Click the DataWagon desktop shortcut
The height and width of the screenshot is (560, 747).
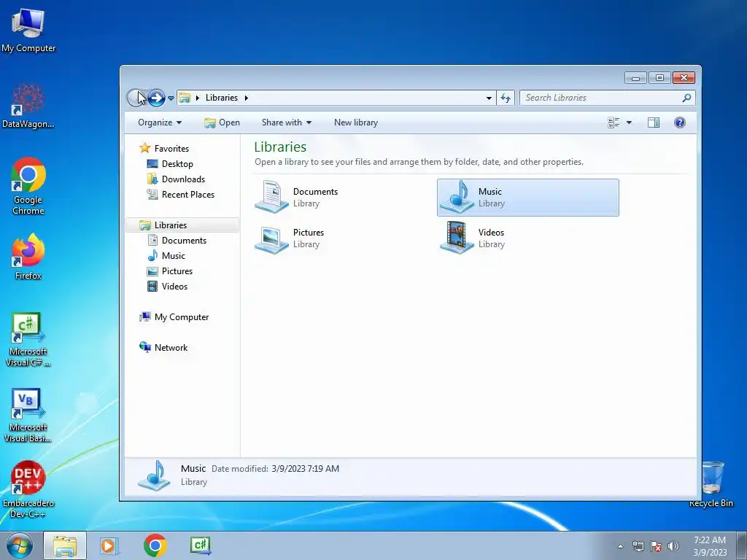28,106
